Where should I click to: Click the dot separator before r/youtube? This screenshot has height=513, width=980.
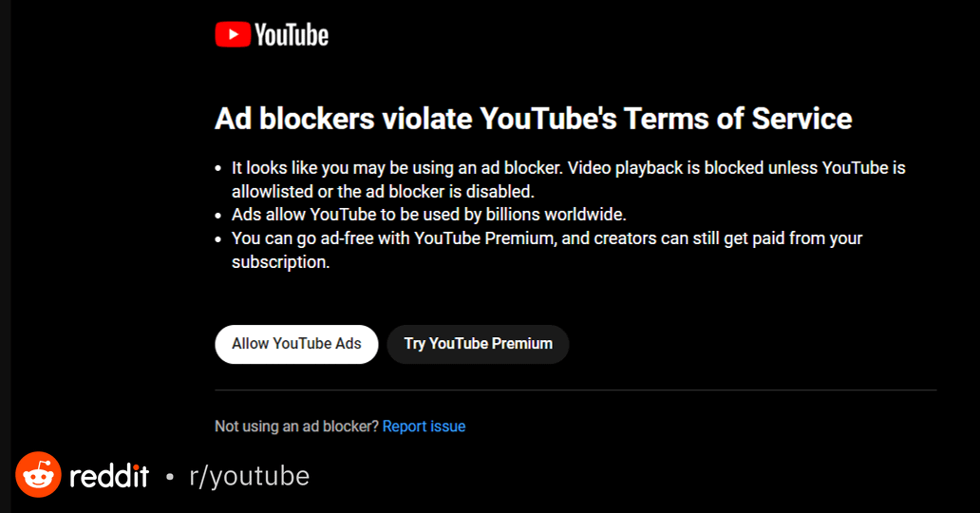coord(169,476)
